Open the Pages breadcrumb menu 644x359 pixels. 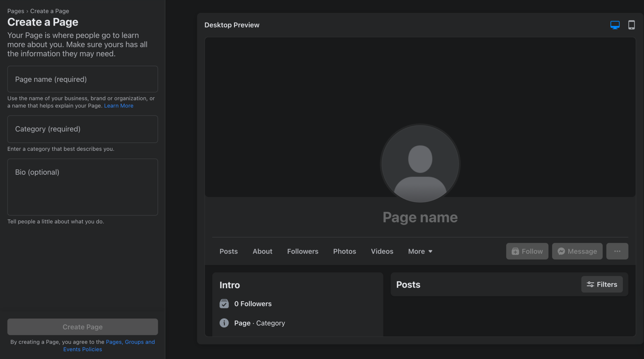[x=15, y=11]
